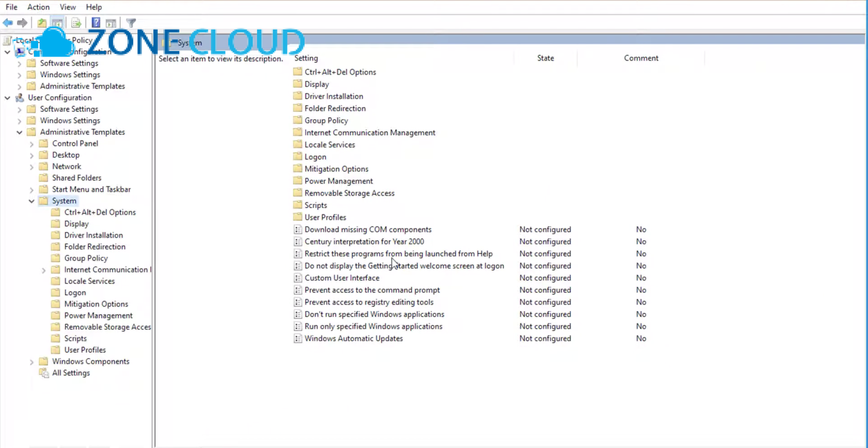Select Administrative Templates under Computer Configuration

(x=82, y=86)
